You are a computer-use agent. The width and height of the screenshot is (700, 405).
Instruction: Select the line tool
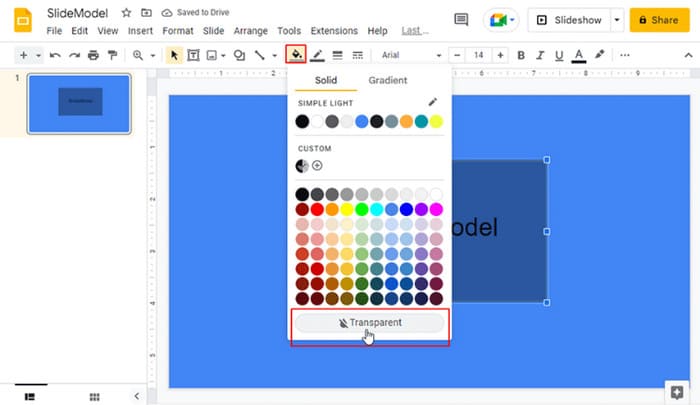coord(259,55)
